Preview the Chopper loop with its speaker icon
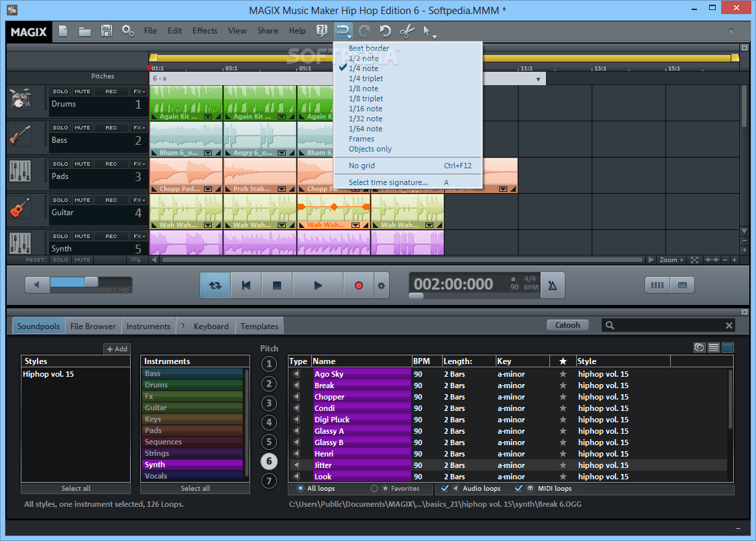The height and width of the screenshot is (541, 756). coord(296,396)
